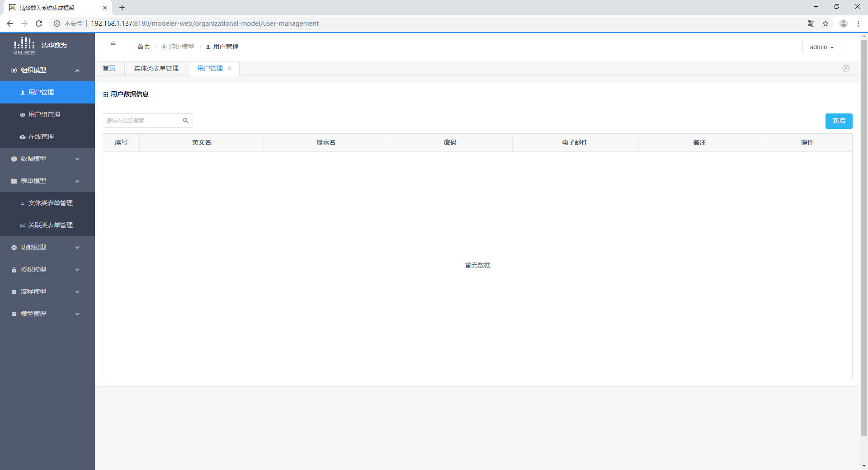Expand the 功能模型 sidebar menu

[x=47, y=247]
